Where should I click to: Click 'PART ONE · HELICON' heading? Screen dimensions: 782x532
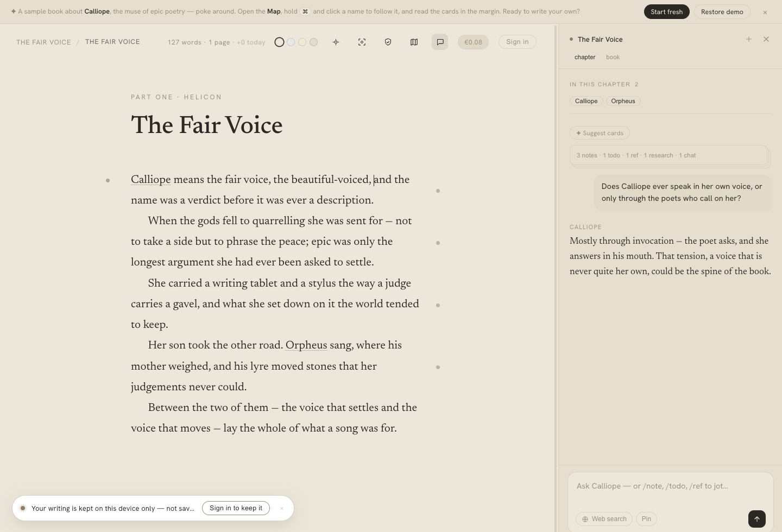(176, 97)
